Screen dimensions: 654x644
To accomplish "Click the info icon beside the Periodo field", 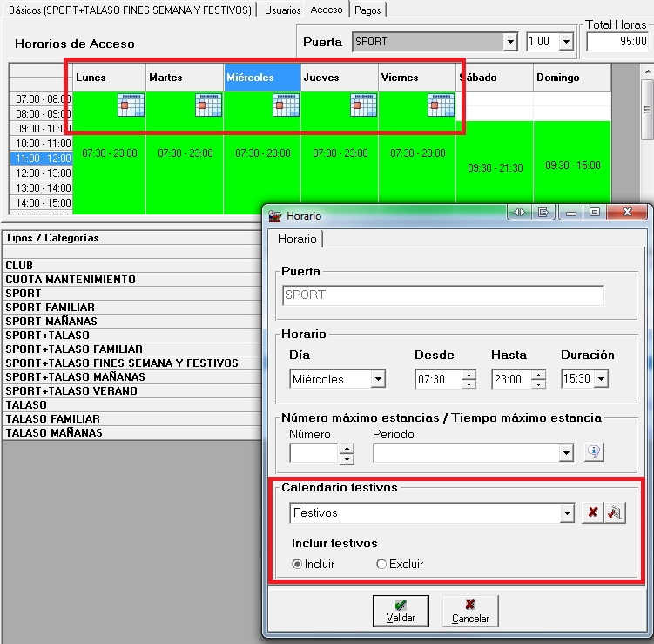I will [594, 451].
